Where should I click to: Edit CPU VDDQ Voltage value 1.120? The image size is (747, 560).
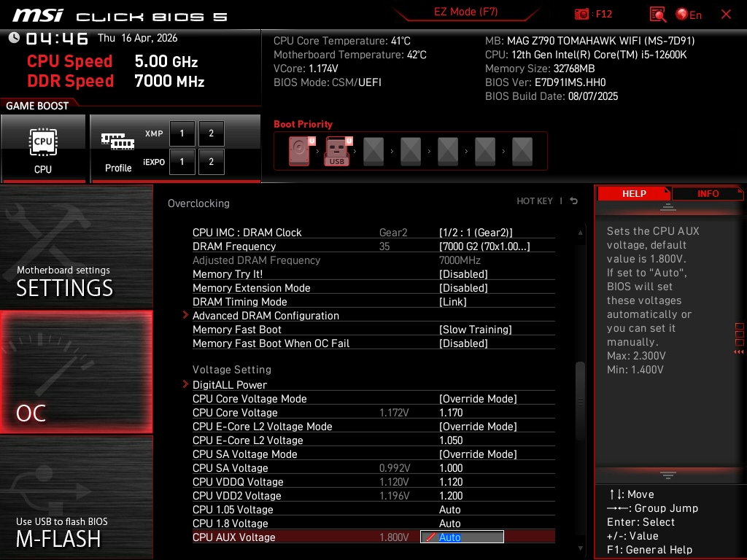(x=451, y=481)
